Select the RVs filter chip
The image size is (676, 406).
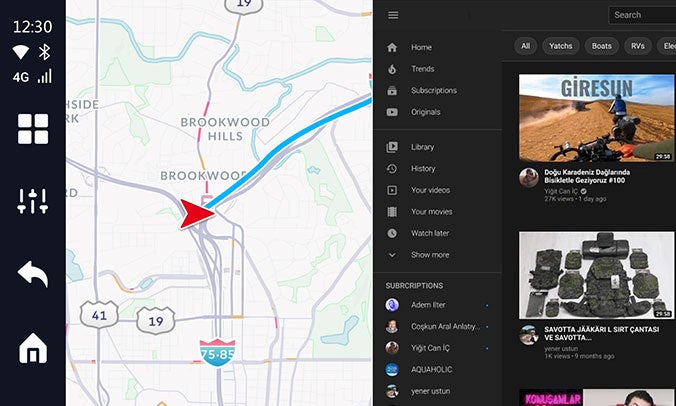point(638,46)
